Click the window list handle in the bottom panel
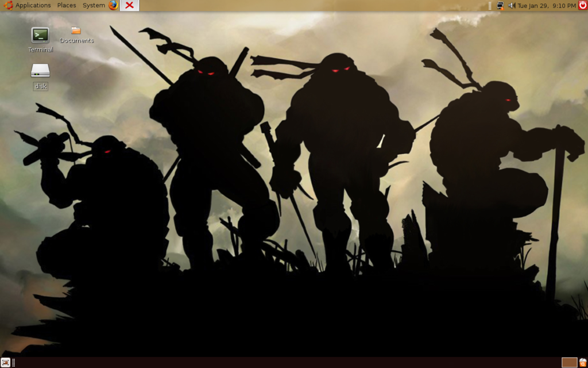The height and width of the screenshot is (368, 588). (14, 362)
